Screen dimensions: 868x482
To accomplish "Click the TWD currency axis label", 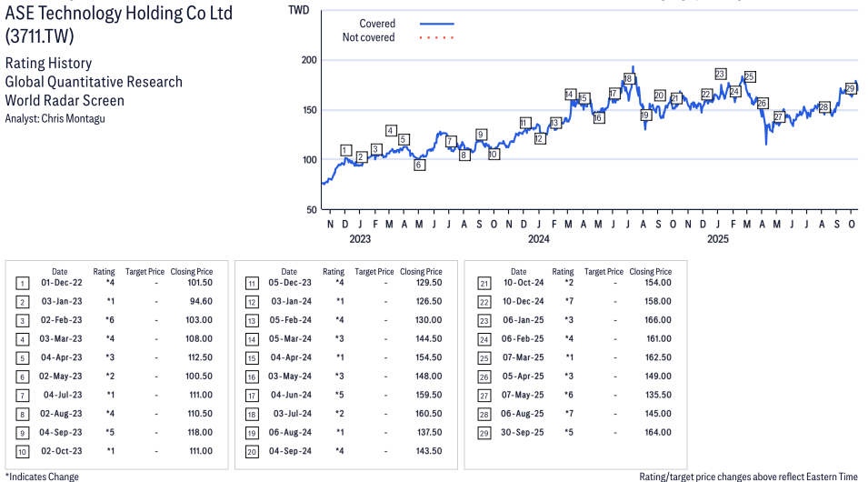I will point(298,9).
